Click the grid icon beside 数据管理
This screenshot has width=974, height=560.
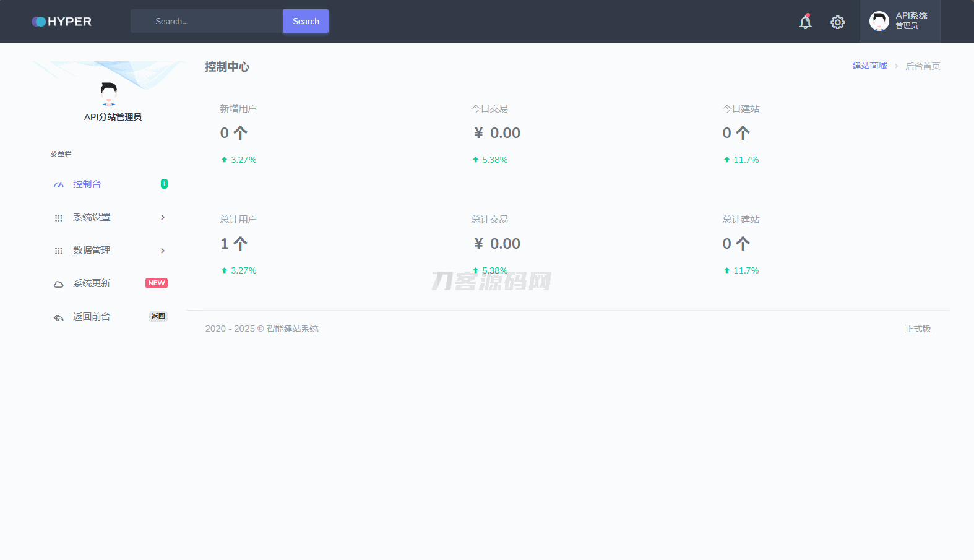coord(59,251)
